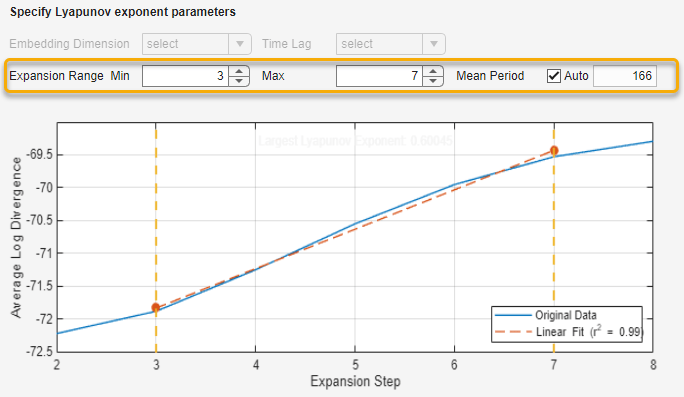The height and width of the screenshot is (397, 684).
Task: Click the Expansion Range Max input field
Action: pyautogui.click(x=379, y=76)
